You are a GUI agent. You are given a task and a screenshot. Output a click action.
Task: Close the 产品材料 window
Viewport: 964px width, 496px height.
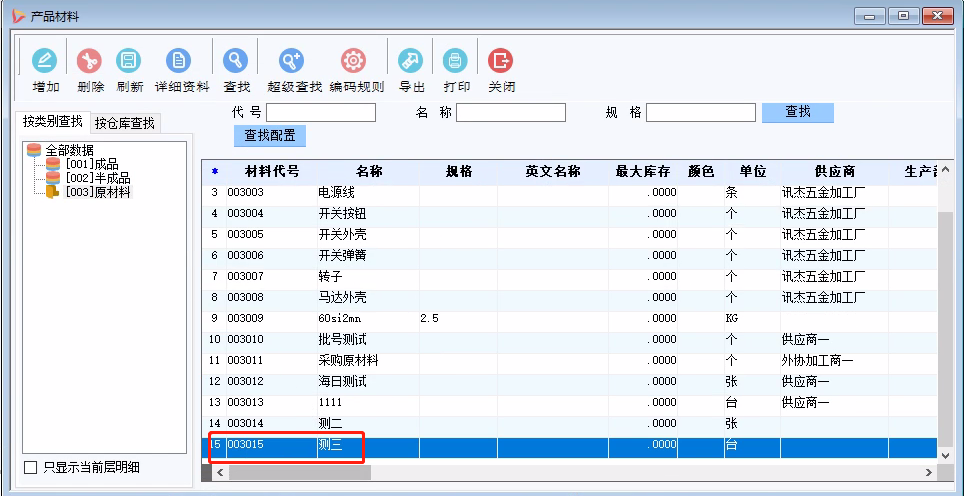coord(938,17)
